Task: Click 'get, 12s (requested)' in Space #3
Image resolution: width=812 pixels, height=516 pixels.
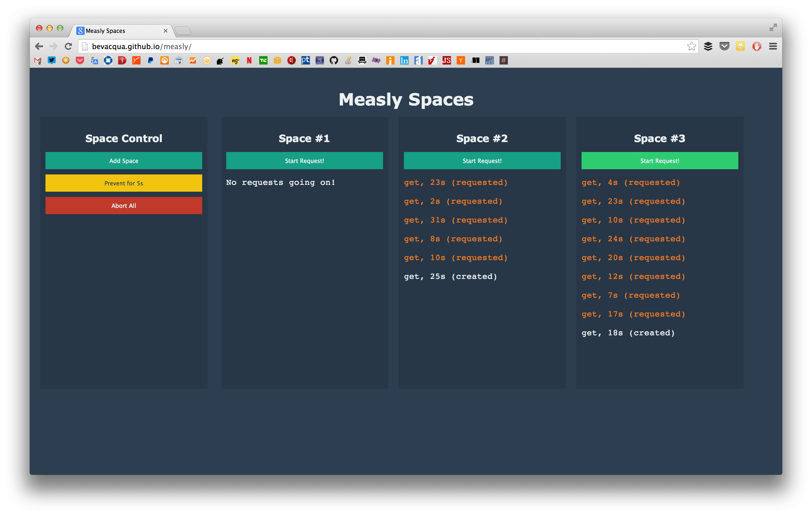Action: pyautogui.click(x=634, y=276)
